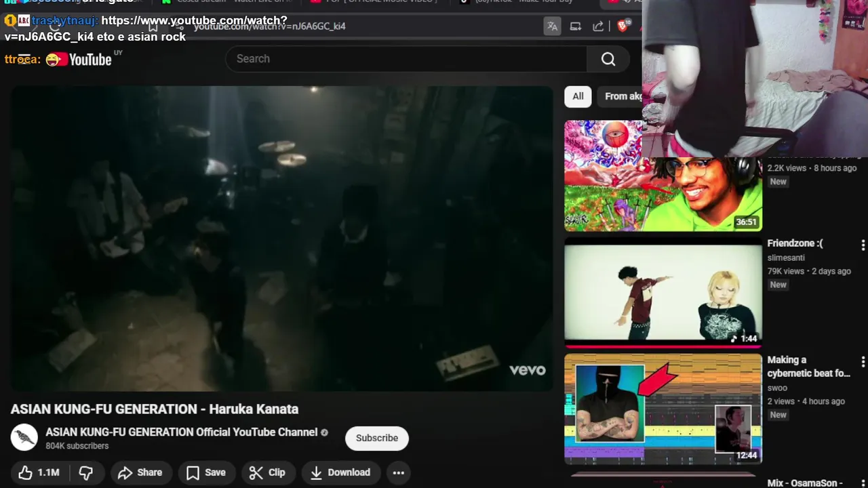This screenshot has height=488, width=868.
Task: Click '2.2K views • 8 hours ago' text
Action: coord(812,168)
